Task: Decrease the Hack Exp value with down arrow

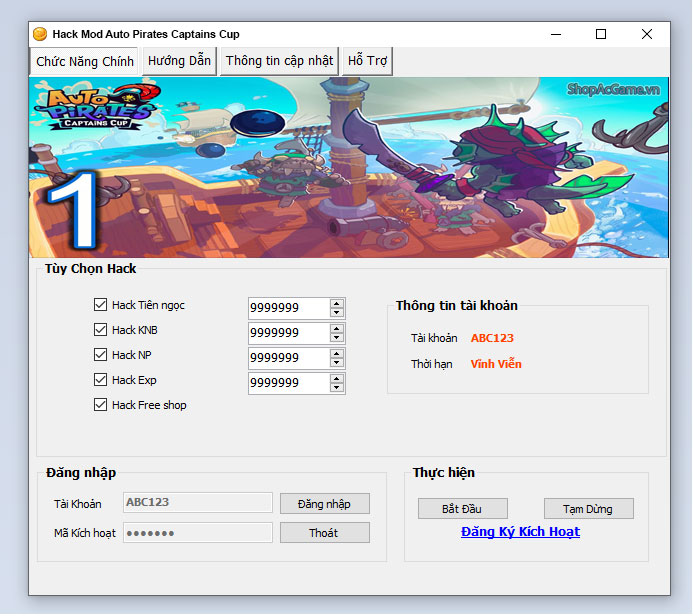Action: [337, 388]
